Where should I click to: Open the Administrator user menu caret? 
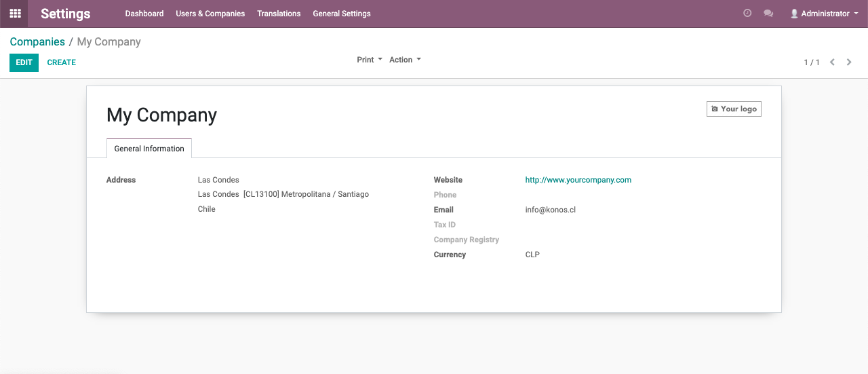856,14
